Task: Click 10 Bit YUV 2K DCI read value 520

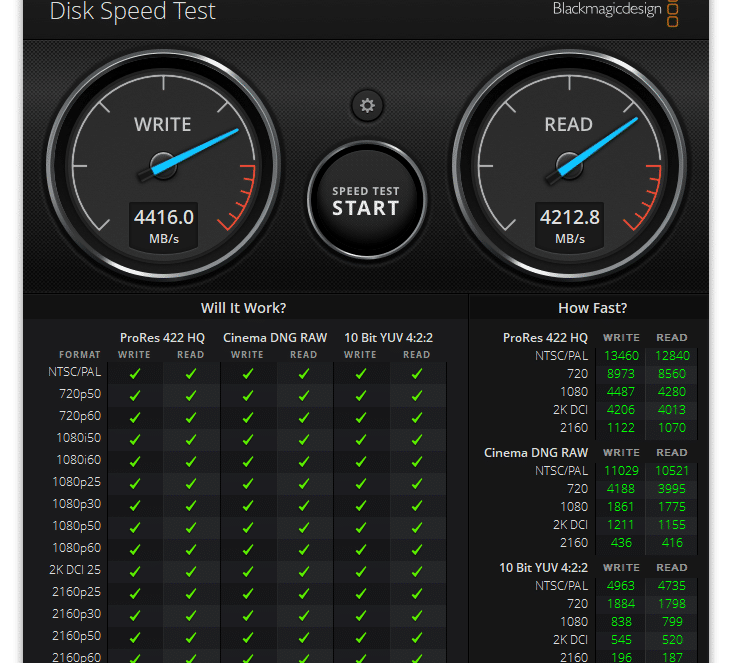Action: click(x=672, y=640)
